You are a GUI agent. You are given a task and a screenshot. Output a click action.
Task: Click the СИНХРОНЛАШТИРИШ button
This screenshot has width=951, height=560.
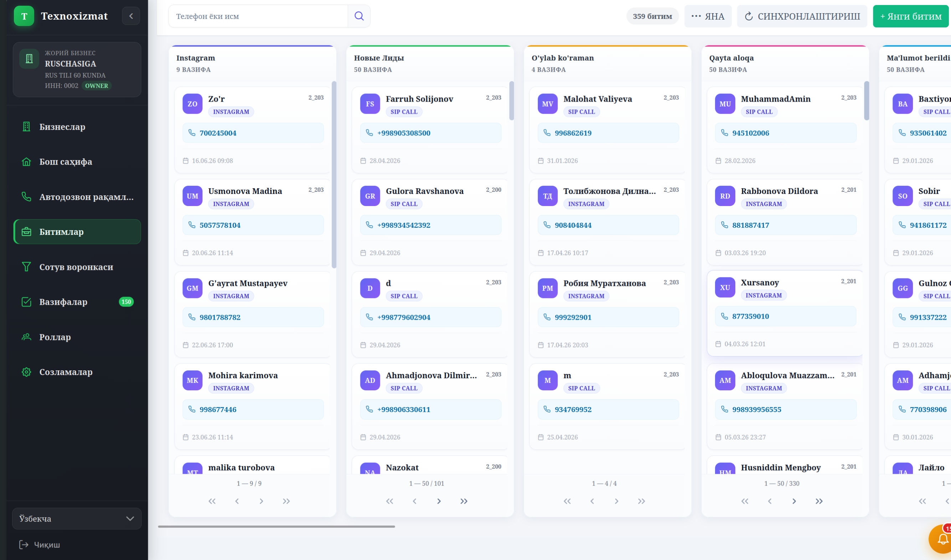click(802, 16)
